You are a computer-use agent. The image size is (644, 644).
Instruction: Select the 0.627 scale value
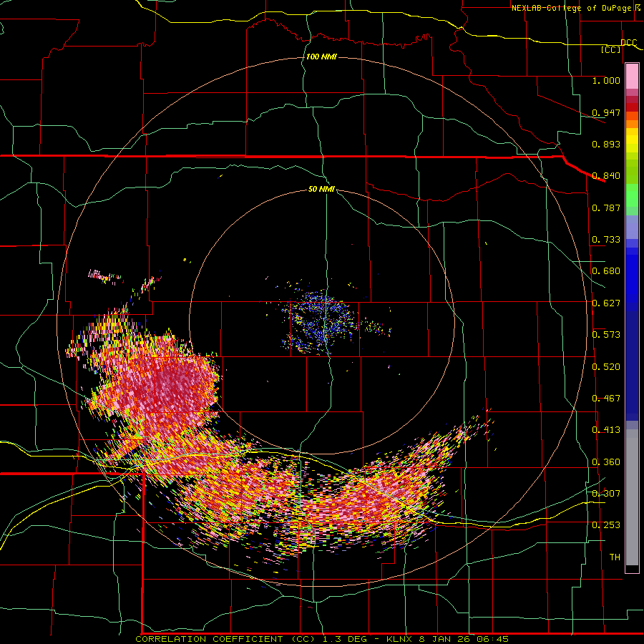point(606,303)
